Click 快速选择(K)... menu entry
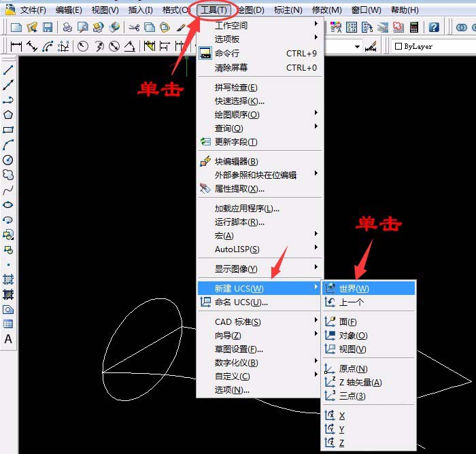Image resolution: width=476 pixels, height=454 pixels. pyautogui.click(x=260, y=101)
